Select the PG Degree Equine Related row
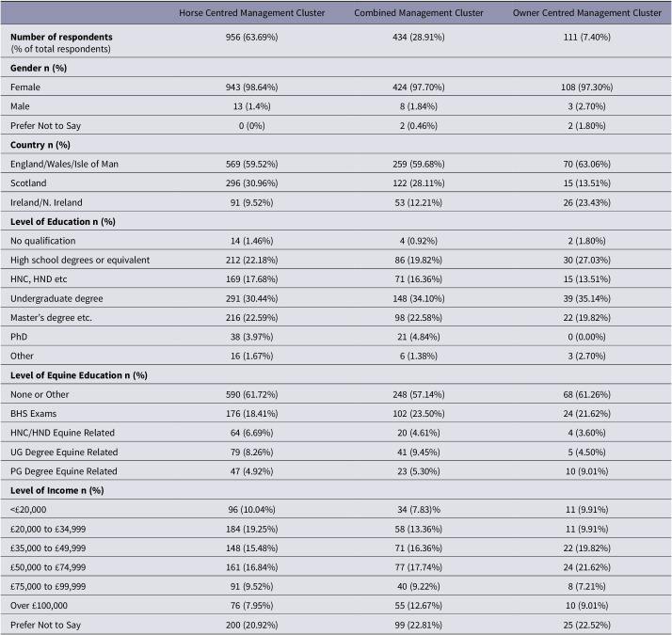The image size is (672, 635). click(336, 471)
